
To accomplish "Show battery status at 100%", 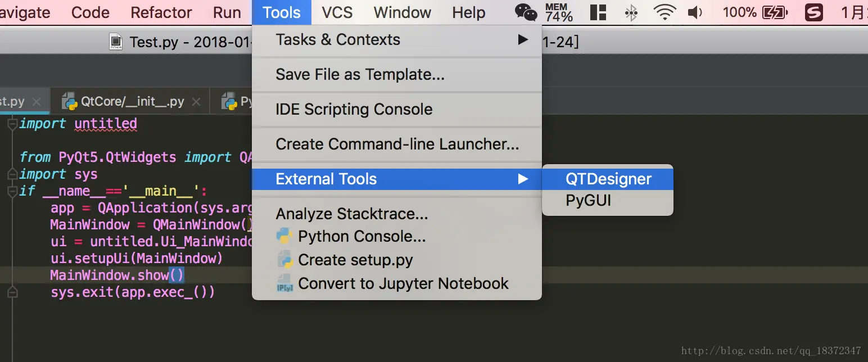I will click(756, 12).
